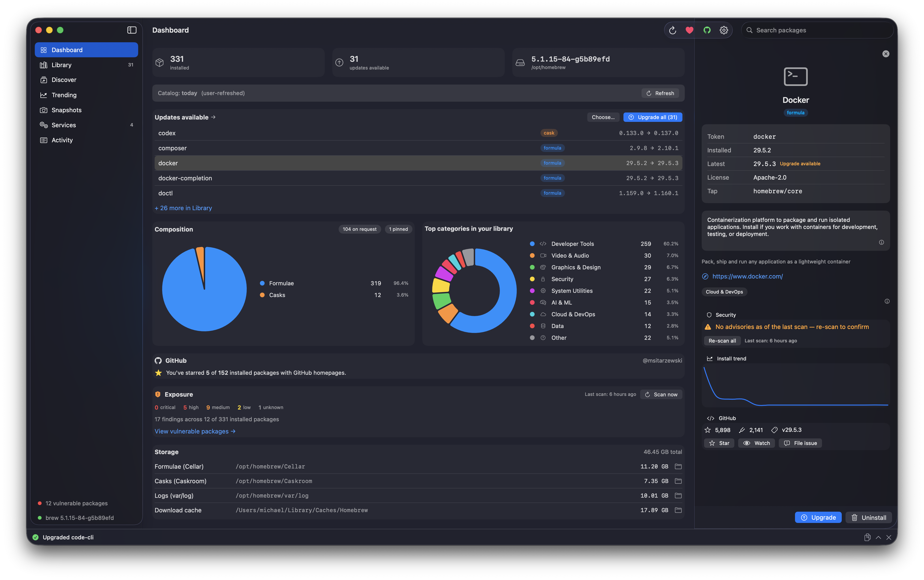Click @msitarzewski GitHub username
Viewport: 924px width, 580px height.
click(x=662, y=361)
